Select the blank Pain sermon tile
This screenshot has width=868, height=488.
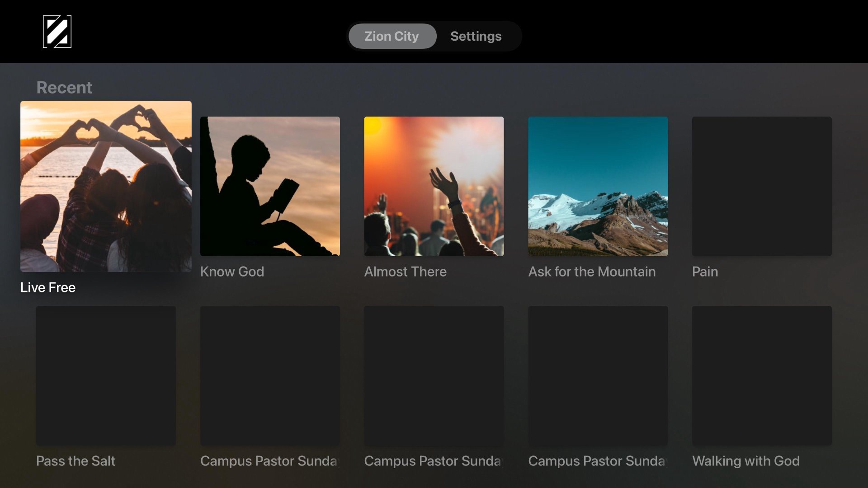click(762, 186)
